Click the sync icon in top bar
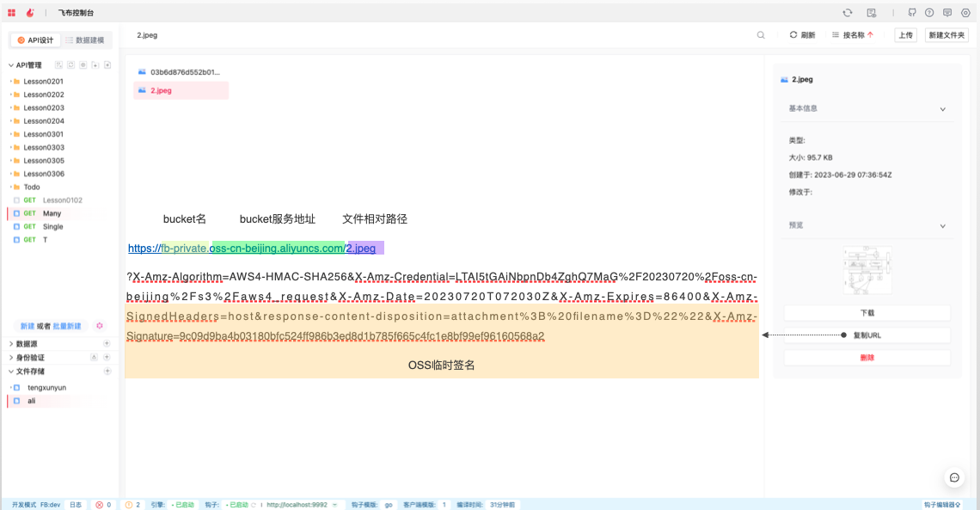 click(848, 13)
